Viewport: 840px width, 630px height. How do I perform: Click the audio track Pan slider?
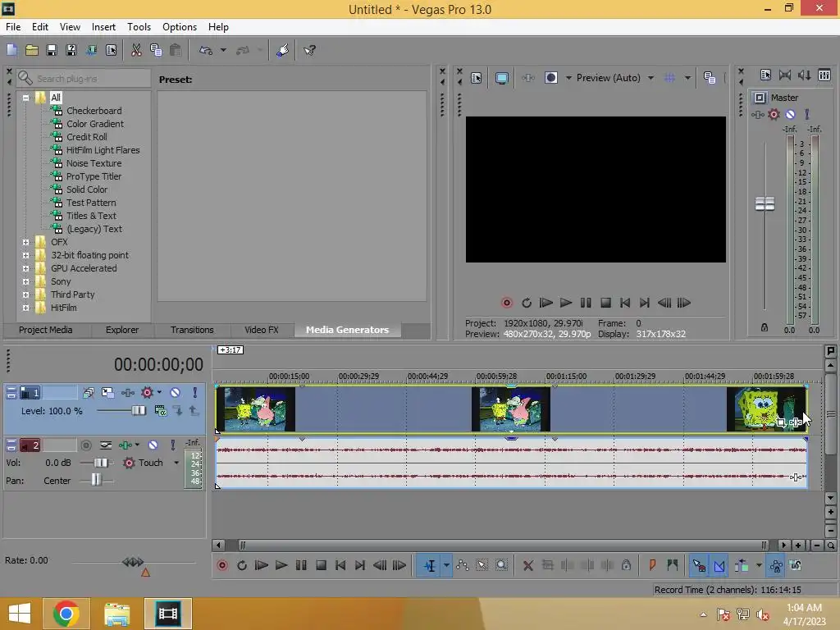coord(96,481)
